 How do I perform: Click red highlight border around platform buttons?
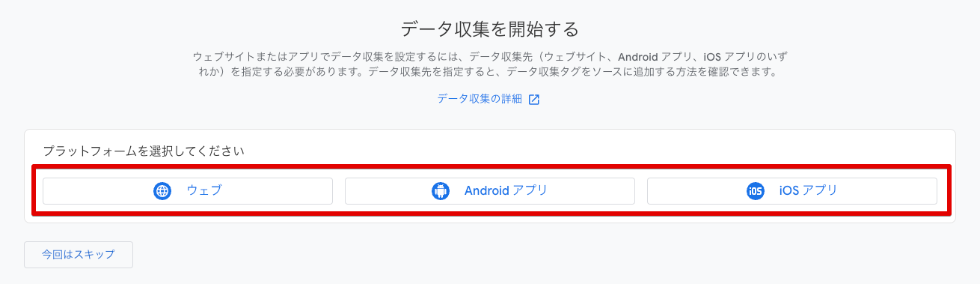point(490,166)
